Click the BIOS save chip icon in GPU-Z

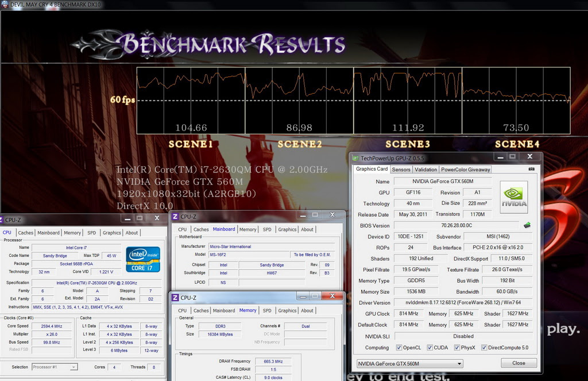coord(527,225)
